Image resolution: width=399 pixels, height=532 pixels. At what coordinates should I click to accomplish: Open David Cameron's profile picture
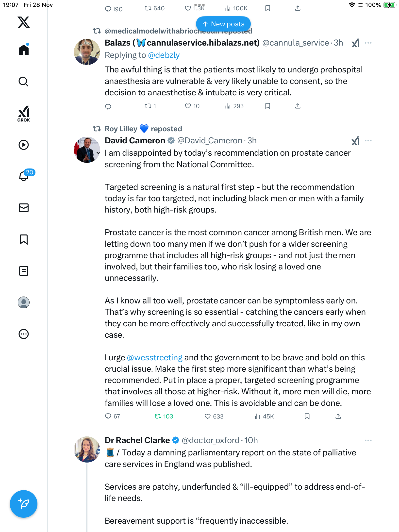pyautogui.click(x=87, y=150)
